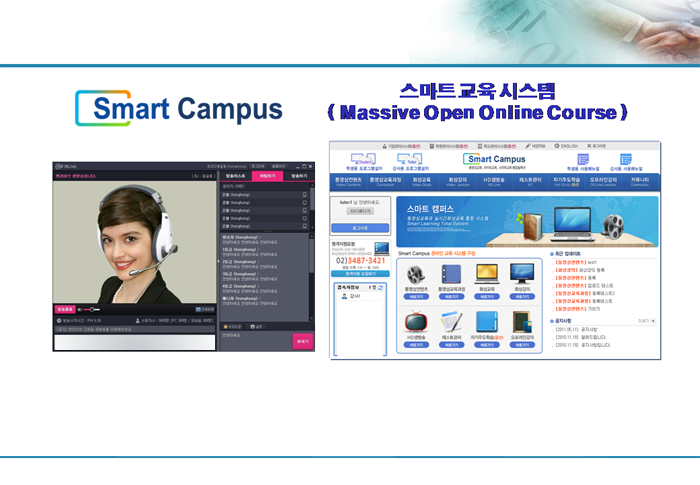Click the chat text input field in NLive
This screenshot has height=485, width=700.
click(x=256, y=341)
